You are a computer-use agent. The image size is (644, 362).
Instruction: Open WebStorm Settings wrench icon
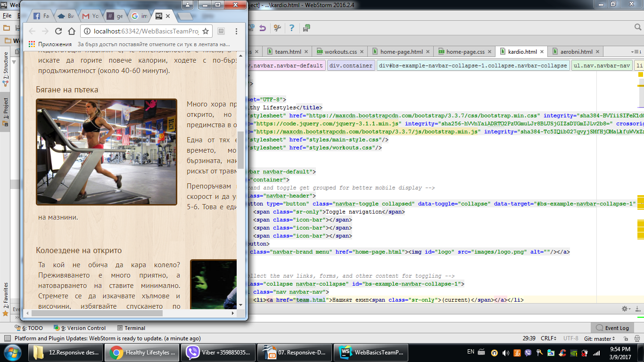pos(277,28)
